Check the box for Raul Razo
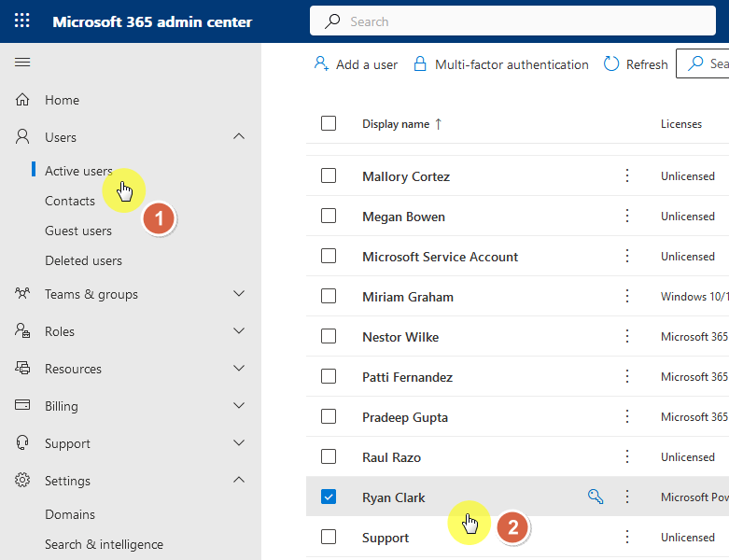This screenshot has width=729, height=560. 329,456
